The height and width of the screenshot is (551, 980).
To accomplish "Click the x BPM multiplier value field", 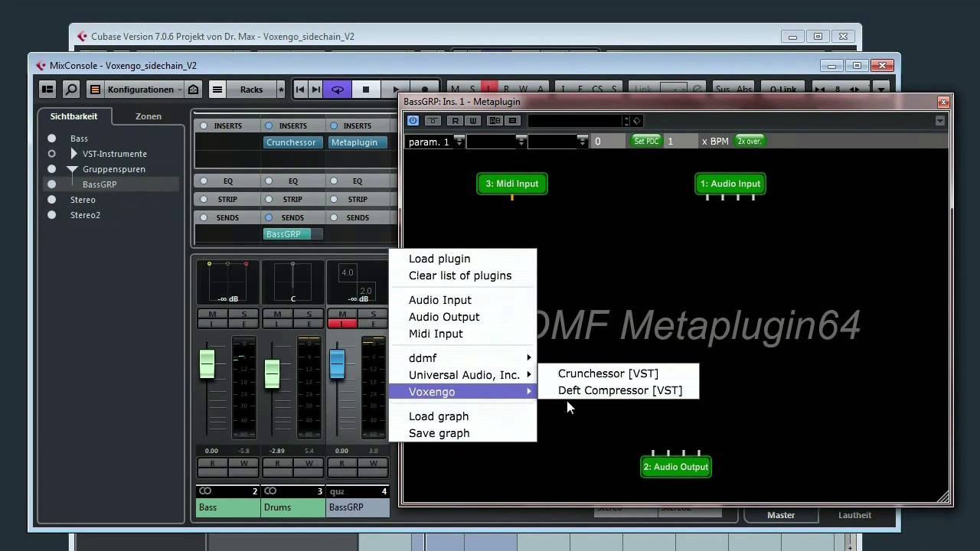I will 681,142.
